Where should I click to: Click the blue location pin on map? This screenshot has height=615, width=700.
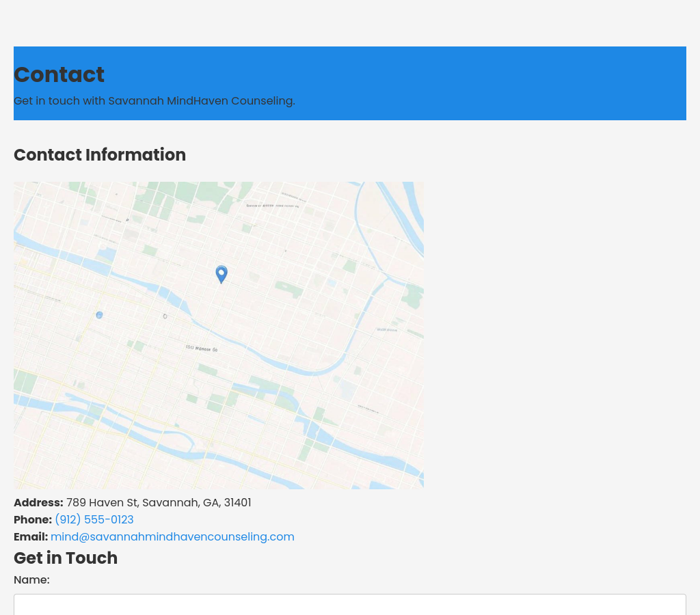(x=221, y=273)
